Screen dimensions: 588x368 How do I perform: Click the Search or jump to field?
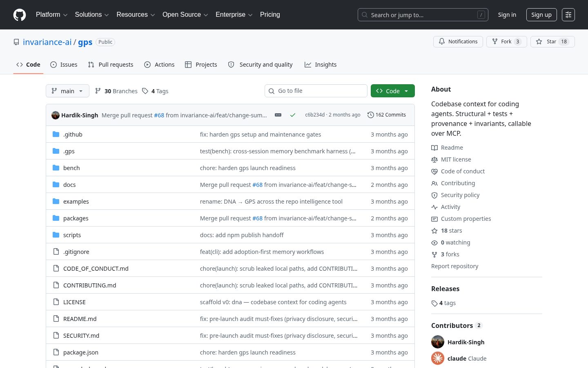423,15
